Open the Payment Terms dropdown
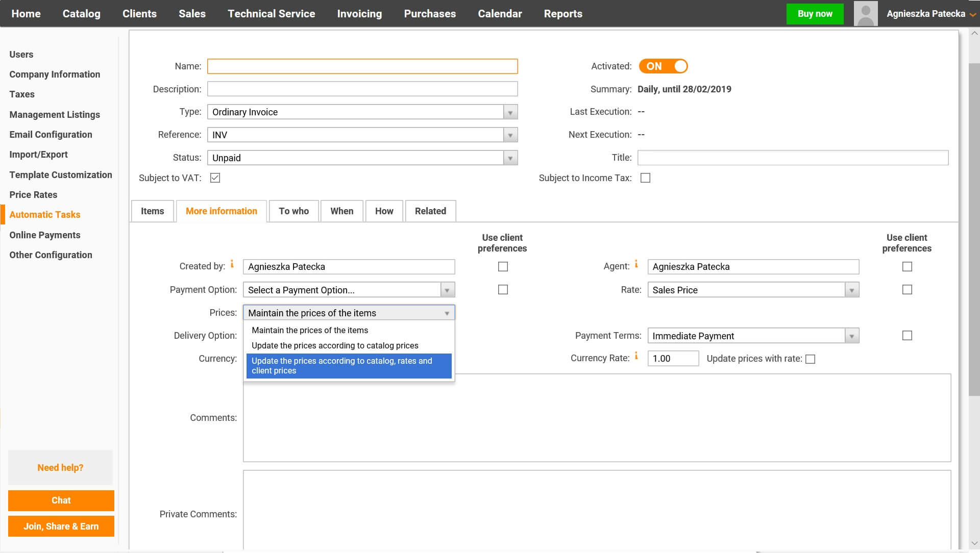Image resolution: width=980 pixels, height=553 pixels. pos(753,336)
